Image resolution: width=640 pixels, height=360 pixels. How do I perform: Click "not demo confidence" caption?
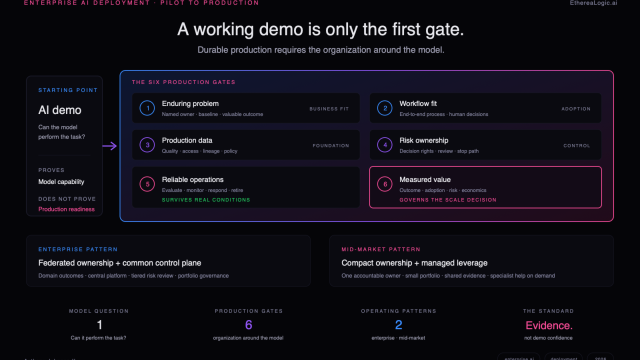pyautogui.click(x=548, y=338)
